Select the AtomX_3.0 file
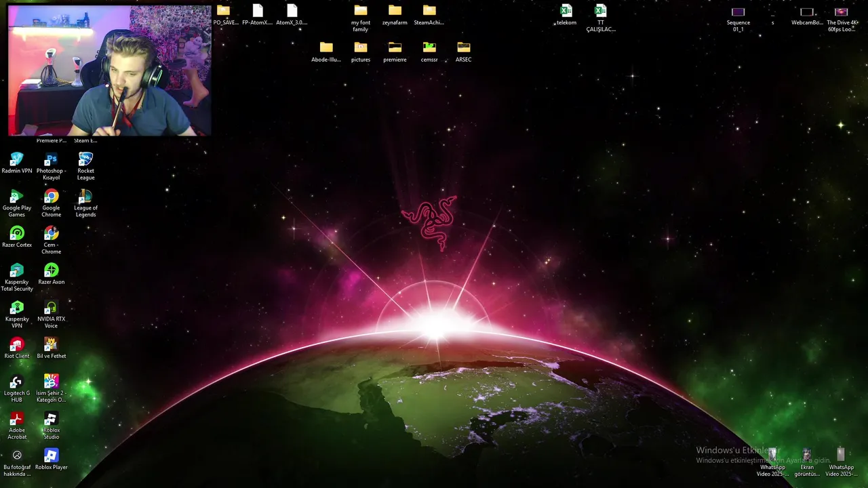Screen dimensions: 868x488 click(292, 15)
